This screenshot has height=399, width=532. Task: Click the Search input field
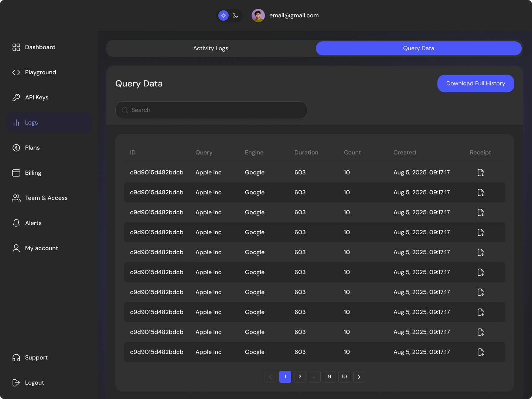click(x=211, y=110)
